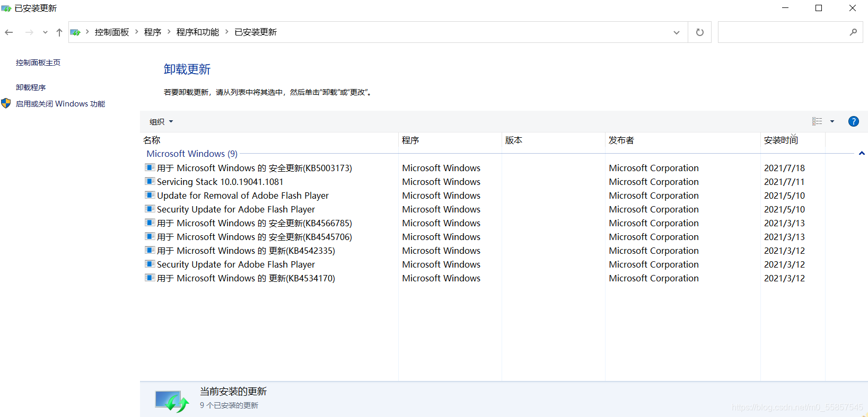
Task: Select Security Update for Adobe Flash dated 2021/3/12
Action: point(236,264)
